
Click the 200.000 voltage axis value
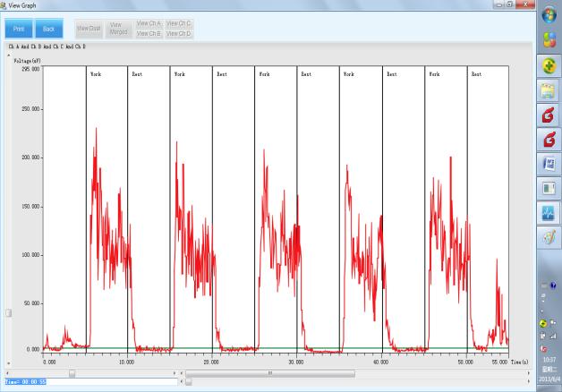[30, 158]
